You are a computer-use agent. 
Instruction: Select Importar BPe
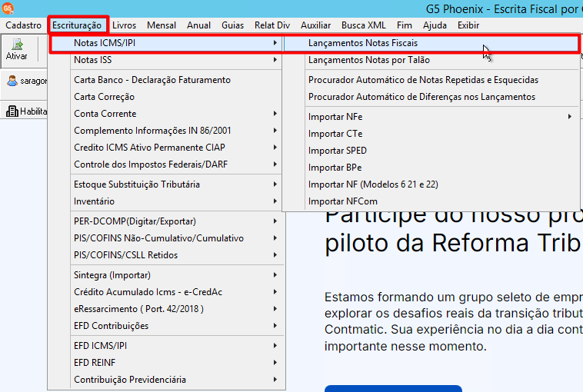point(431,168)
